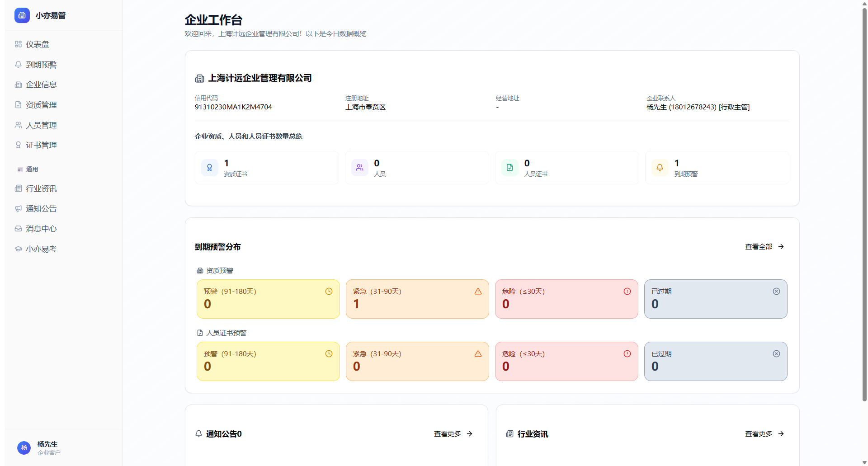The width and height of the screenshot is (868, 466).
Task: Click the 通用 section label in the sidebar
Action: [x=32, y=169]
